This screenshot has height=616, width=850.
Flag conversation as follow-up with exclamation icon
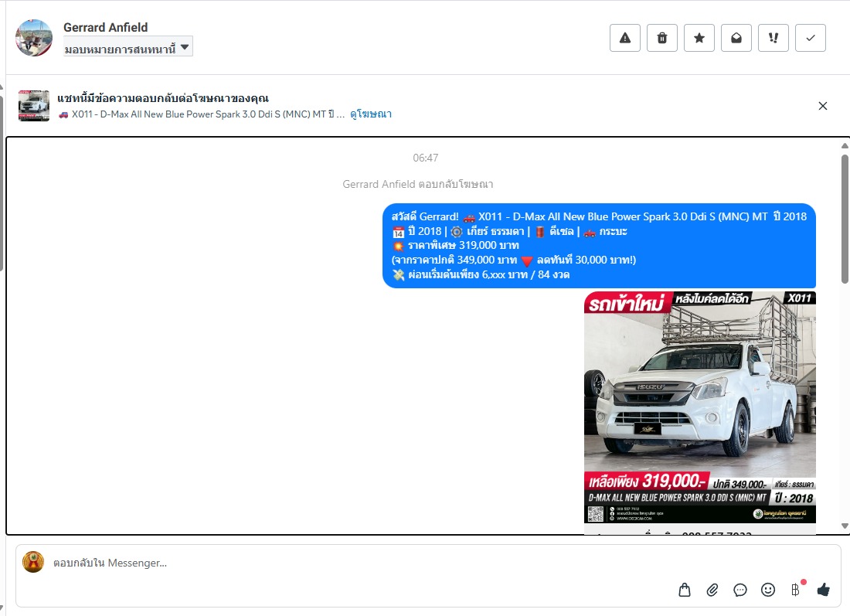(773, 38)
